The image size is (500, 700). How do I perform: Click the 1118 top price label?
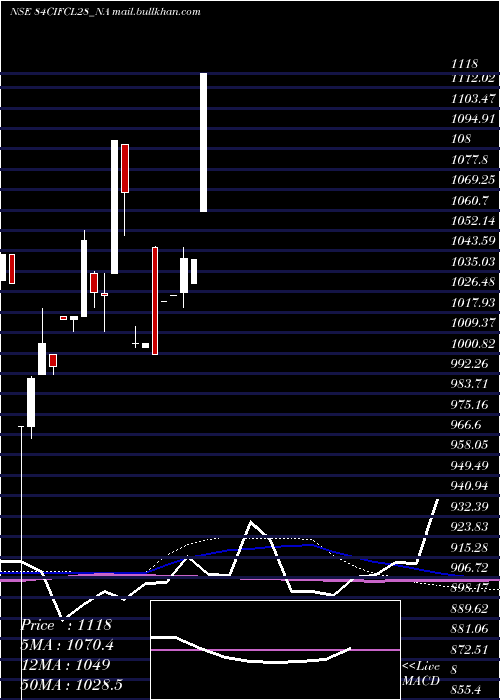pos(464,64)
